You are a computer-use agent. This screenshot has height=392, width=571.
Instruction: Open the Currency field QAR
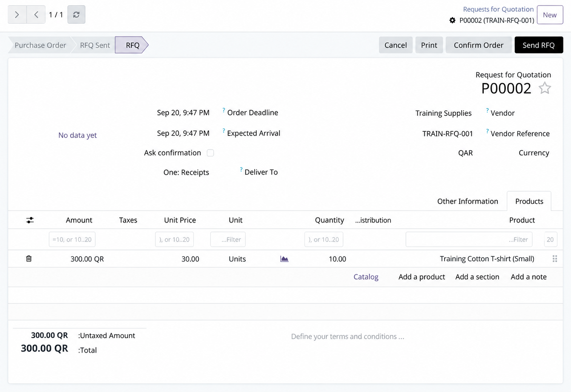[x=465, y=153]
